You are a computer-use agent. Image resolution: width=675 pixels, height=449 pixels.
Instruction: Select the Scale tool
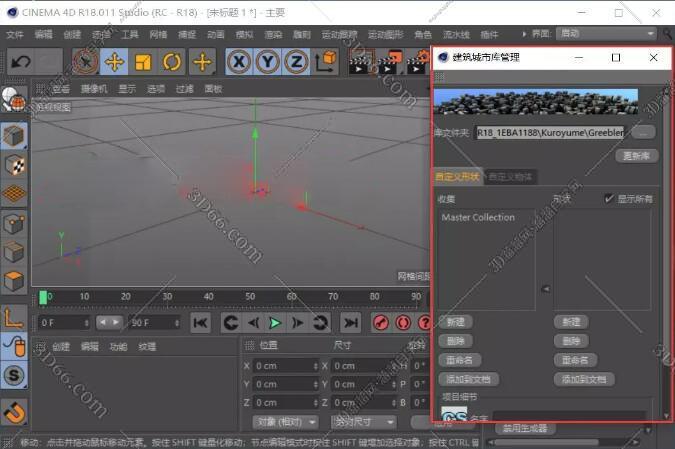[143, 62]
